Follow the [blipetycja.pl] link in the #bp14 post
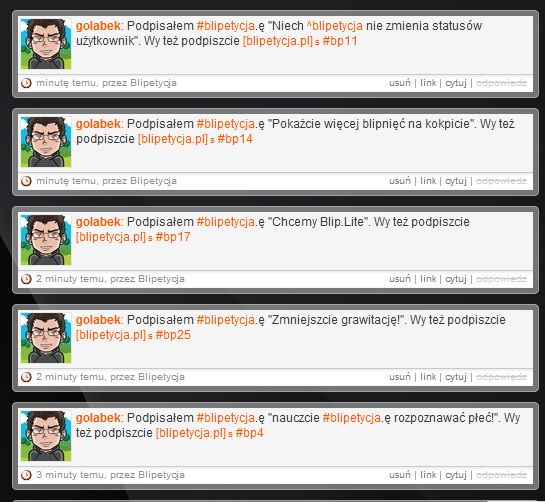Viewport: 545px width, 502px height. [x=173, y=139]
